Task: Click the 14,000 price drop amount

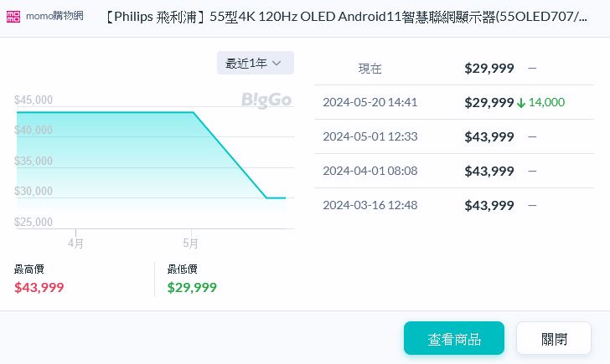Action: (x=546, y=102)
